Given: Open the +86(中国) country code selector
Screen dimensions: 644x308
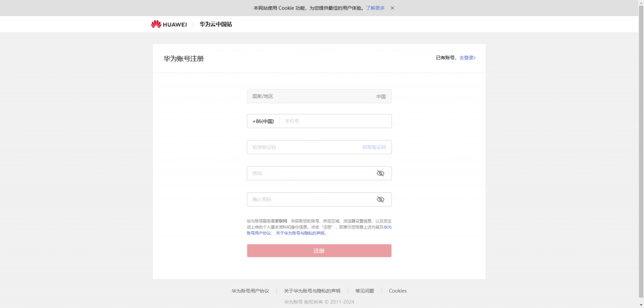Looking at the screenshot, I should click(263, 121).
